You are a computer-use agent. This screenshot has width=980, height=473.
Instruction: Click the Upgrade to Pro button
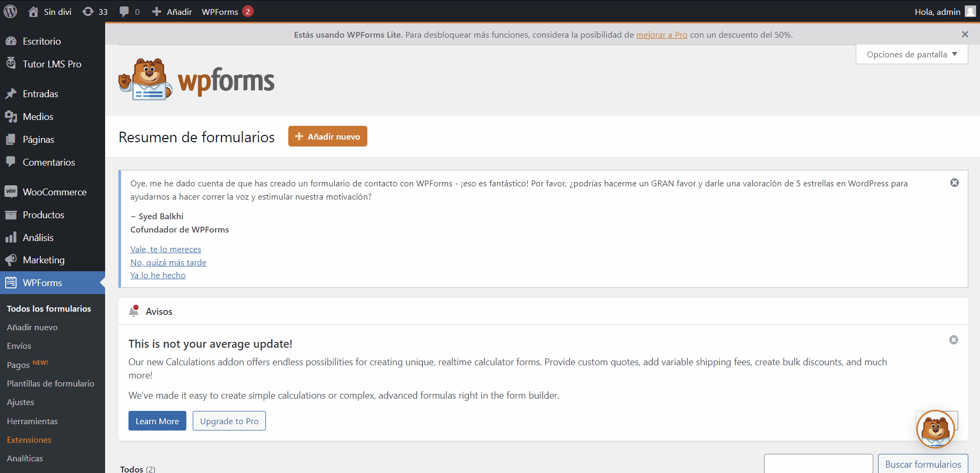[229, 421]
